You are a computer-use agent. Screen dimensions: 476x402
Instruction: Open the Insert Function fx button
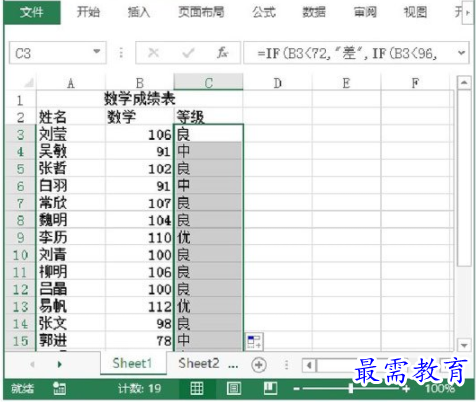(222, 53)
